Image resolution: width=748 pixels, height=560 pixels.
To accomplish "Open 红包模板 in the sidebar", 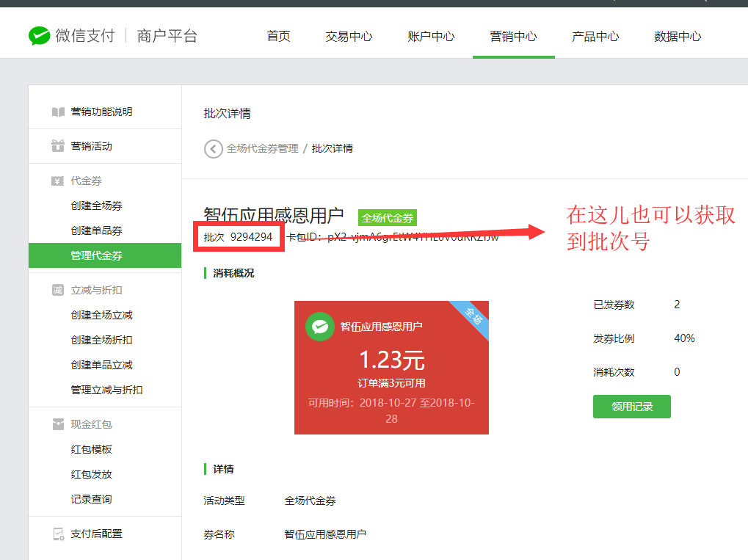I will (92, 449).
